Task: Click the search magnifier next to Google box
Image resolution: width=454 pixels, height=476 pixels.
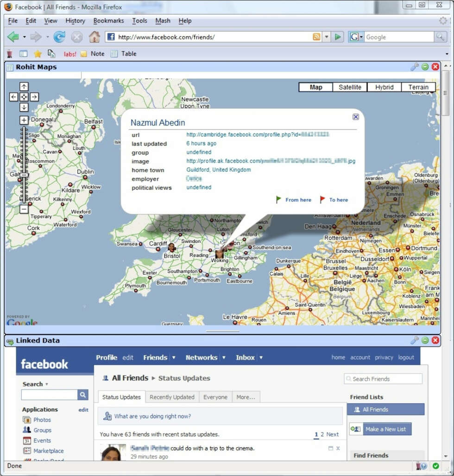Action: pyautogui.click(x=440, y=37)
